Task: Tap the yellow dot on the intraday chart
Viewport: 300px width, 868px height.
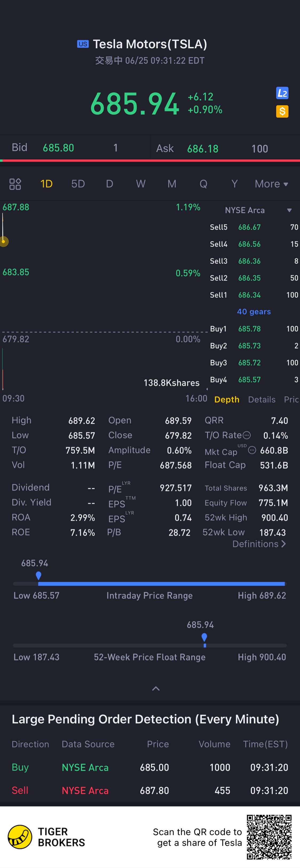Action: coord(4,241)
